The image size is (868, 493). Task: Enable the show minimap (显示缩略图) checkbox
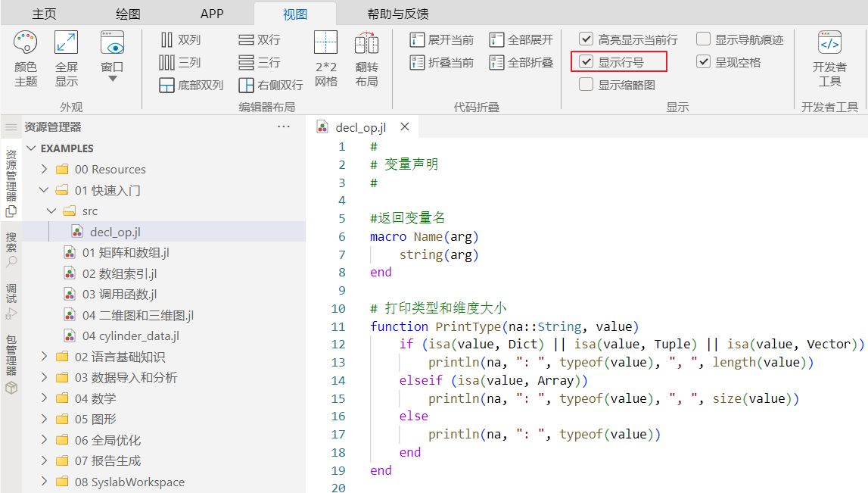click(x=586, y=85)
